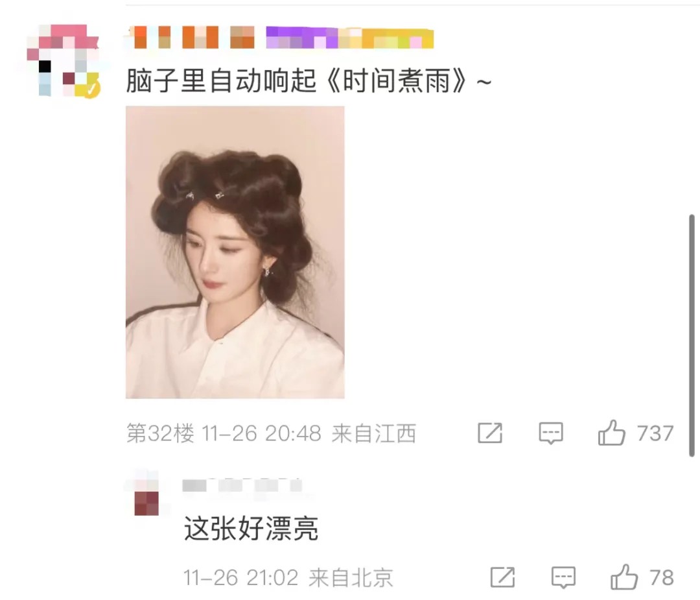Open the reply icon on the 32楼 comment

[x=551, y=433]
